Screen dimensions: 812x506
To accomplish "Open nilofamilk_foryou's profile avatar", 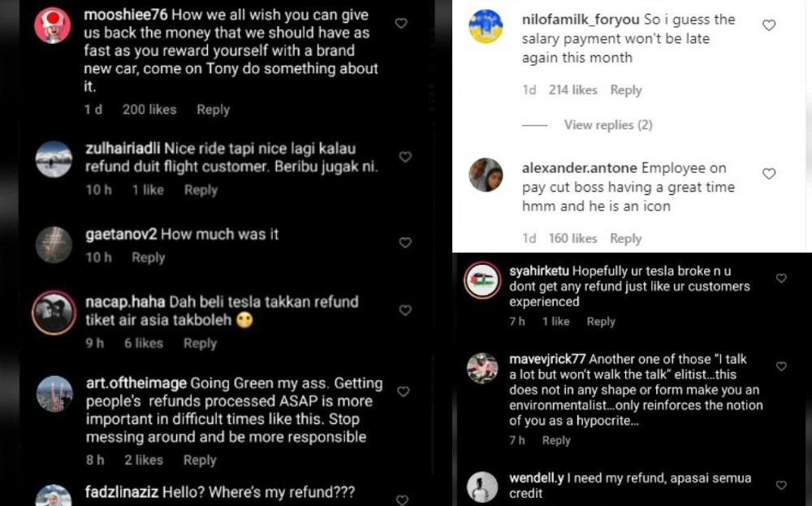I will point(486,27).
